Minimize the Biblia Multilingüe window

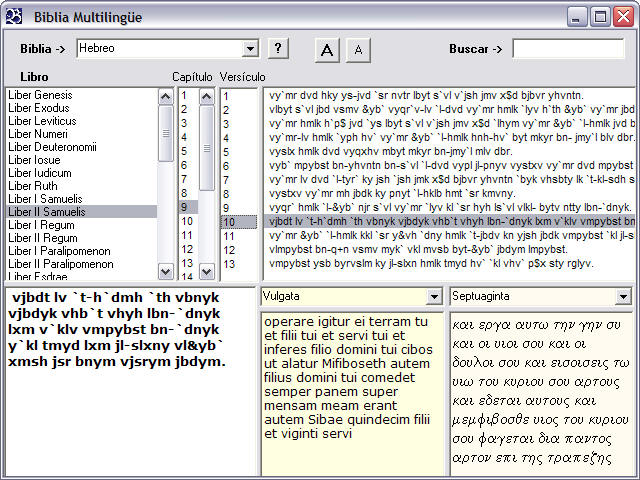pos(576,17)
